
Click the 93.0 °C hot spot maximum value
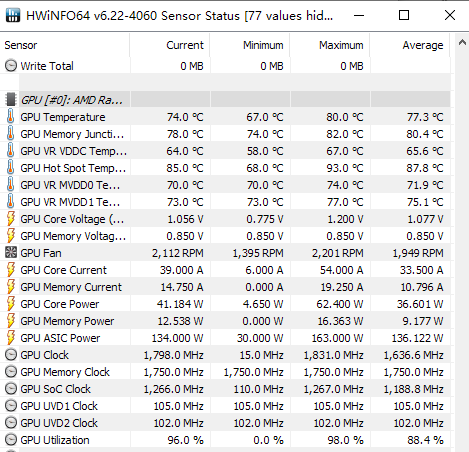345,168
